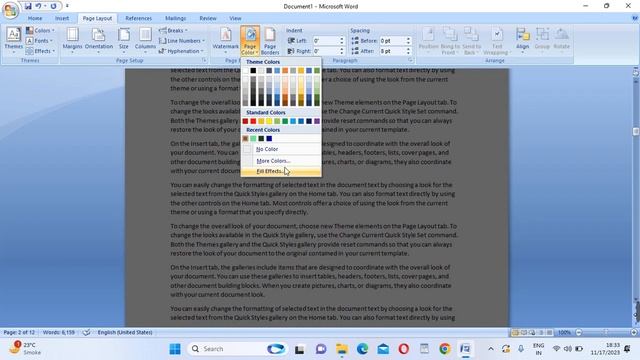Show hidden system tray icons
This screenshot has width=640, height=360.
pos(491,349)
